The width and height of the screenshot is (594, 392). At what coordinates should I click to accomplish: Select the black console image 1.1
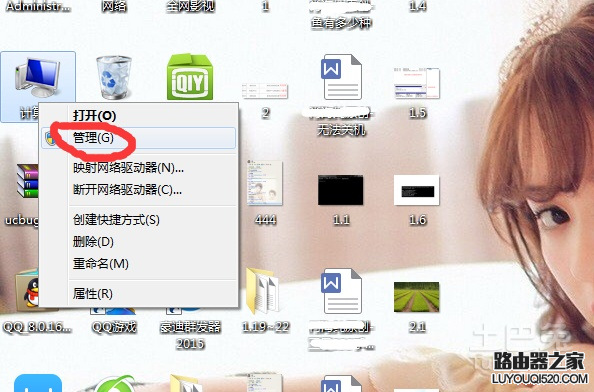coord(341,190)
